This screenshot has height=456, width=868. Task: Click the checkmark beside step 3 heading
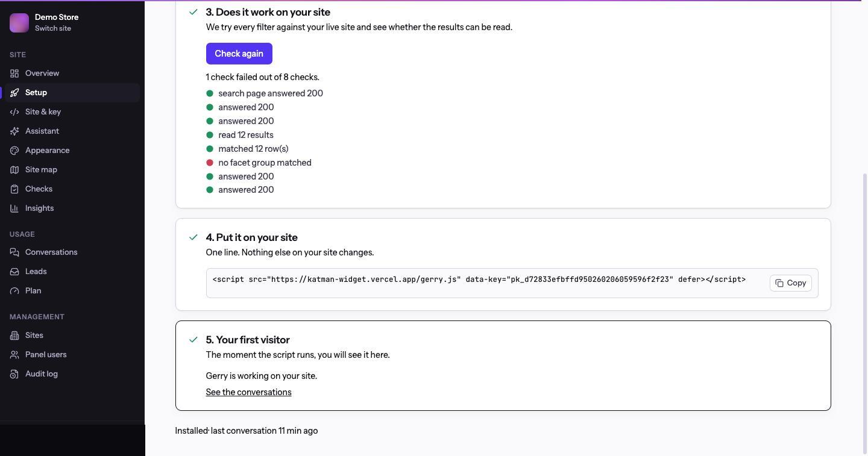[x=193, y=12]
